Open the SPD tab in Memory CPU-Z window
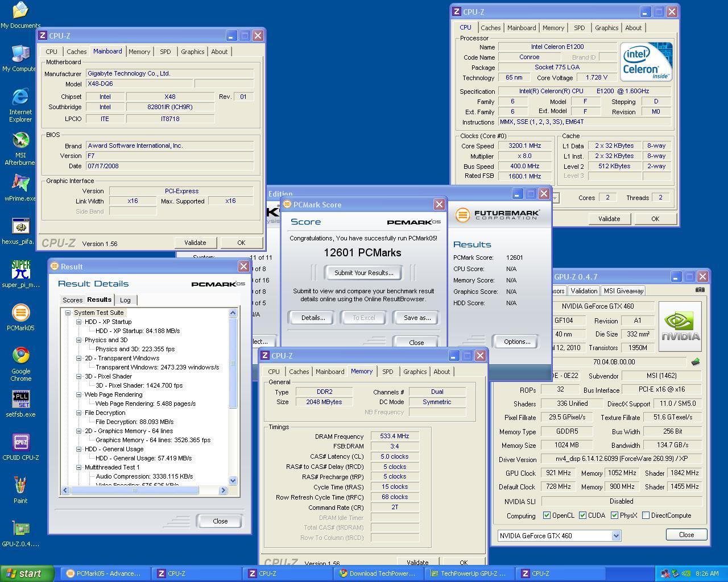Screen dimensions: 728x582 387,372
